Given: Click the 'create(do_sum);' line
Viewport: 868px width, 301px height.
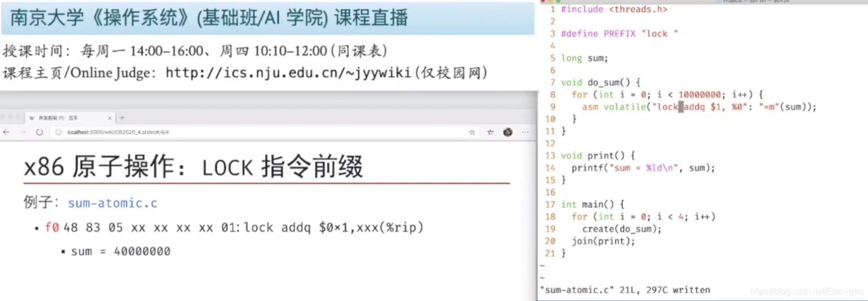Looking at the screenshot, I should pyautogui.click(x=622, y=229).
